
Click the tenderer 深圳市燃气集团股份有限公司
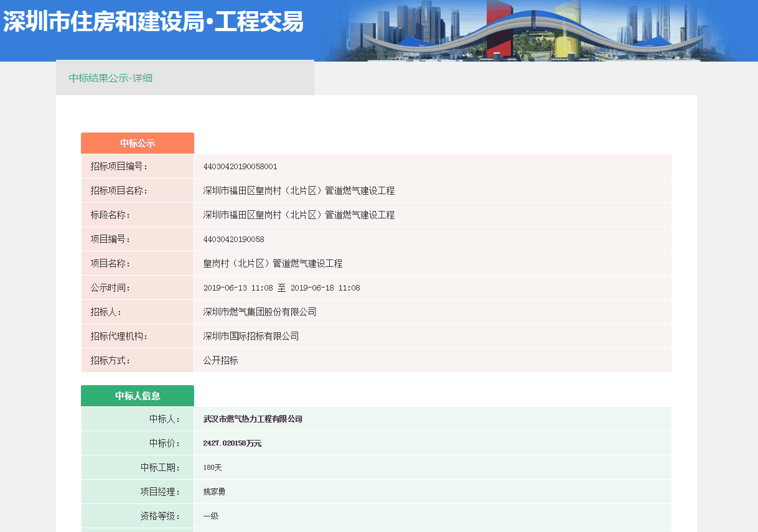[260, 312]
